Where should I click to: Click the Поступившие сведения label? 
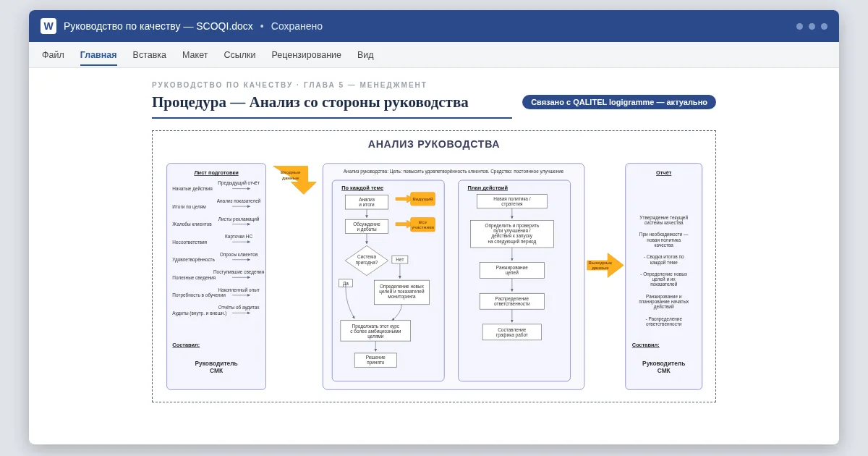(x=239, y=272)
